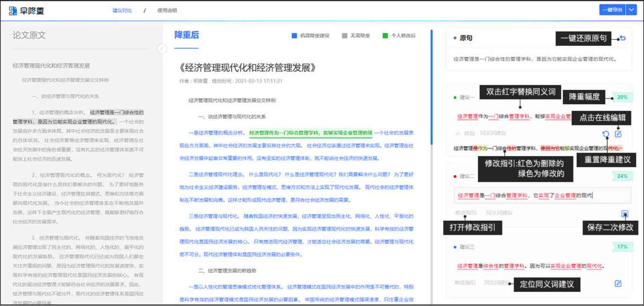Click the 早降重 logo icon

coord(12,10)
